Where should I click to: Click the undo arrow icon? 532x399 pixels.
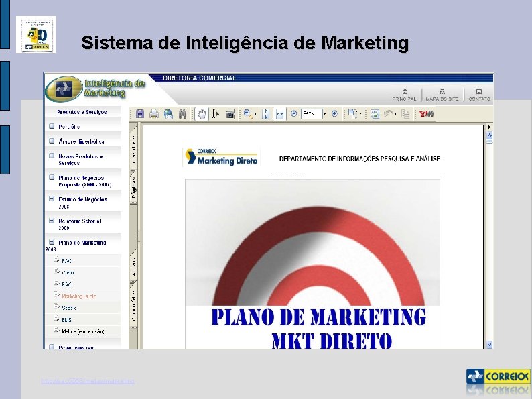[388, 114]
